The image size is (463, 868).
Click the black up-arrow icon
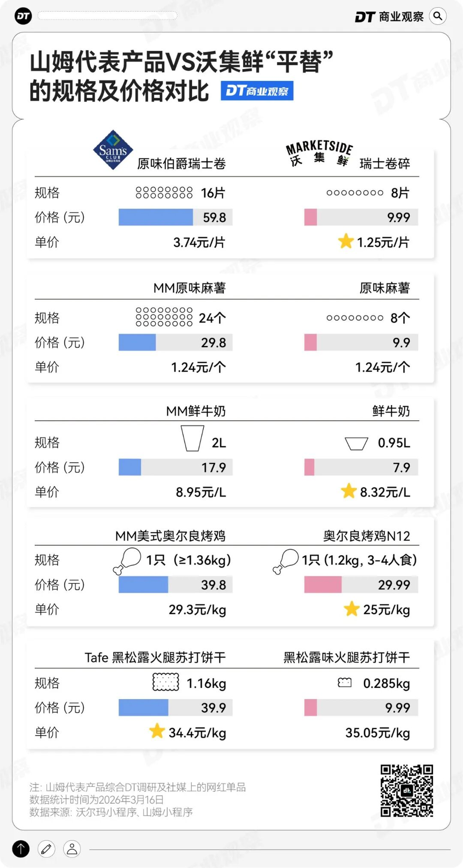[x=21, y=849]
